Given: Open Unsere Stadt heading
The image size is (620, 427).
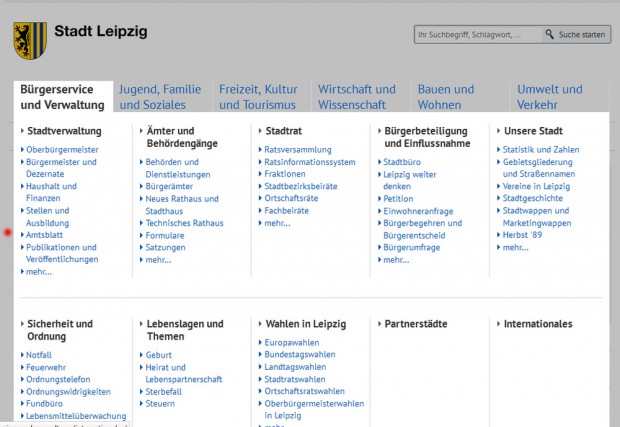Looking at the screenshot, I should tap(533, 131).
